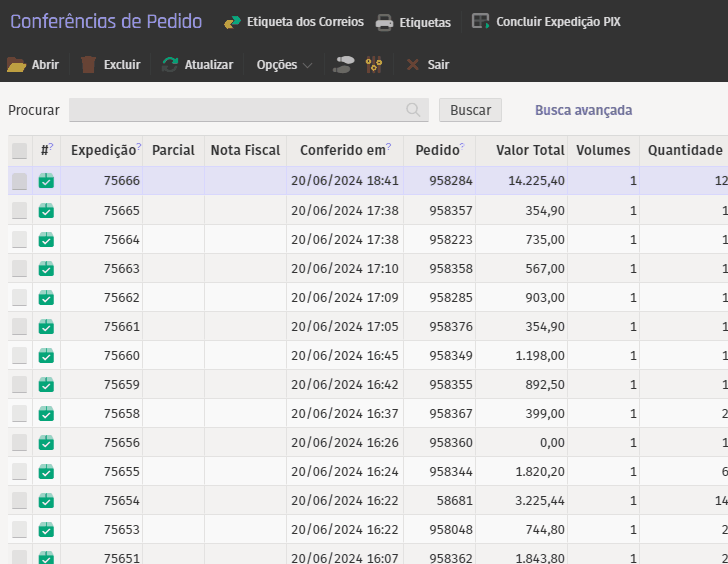Screen dimensions: 728x564
Task: Toggle the select-all checkbox in table header
Action: pyautogui.click(x=20, y=151)
